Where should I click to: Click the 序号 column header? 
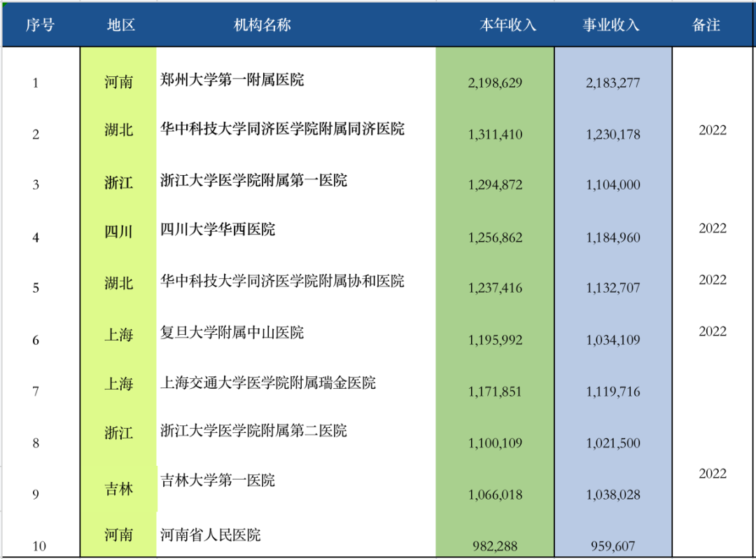40,25
